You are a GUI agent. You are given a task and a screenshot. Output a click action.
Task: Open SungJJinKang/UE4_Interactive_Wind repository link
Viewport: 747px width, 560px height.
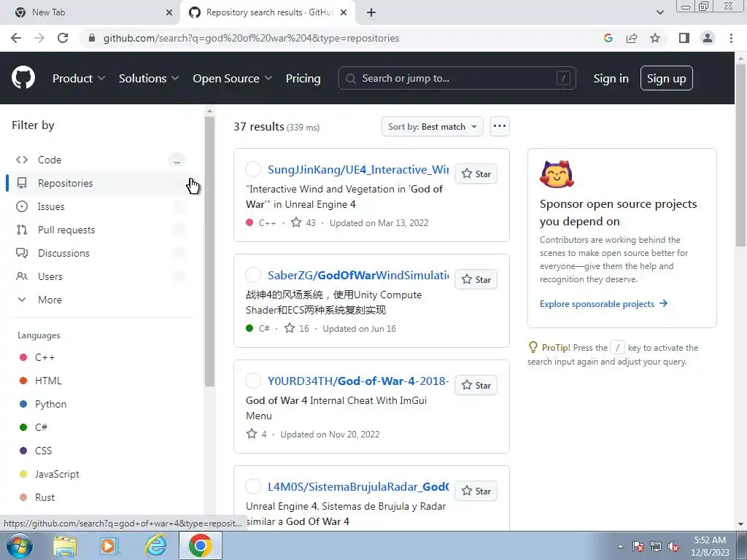click(357, 169)
